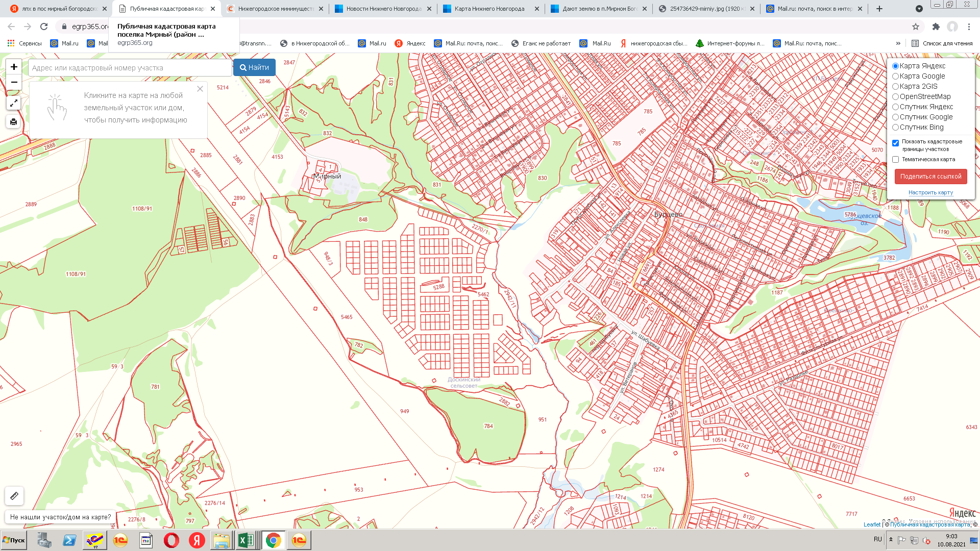This screenshot has width=980, height=551.
Task: Expand hidden bookmarks chevron
Action: (898, 43)
